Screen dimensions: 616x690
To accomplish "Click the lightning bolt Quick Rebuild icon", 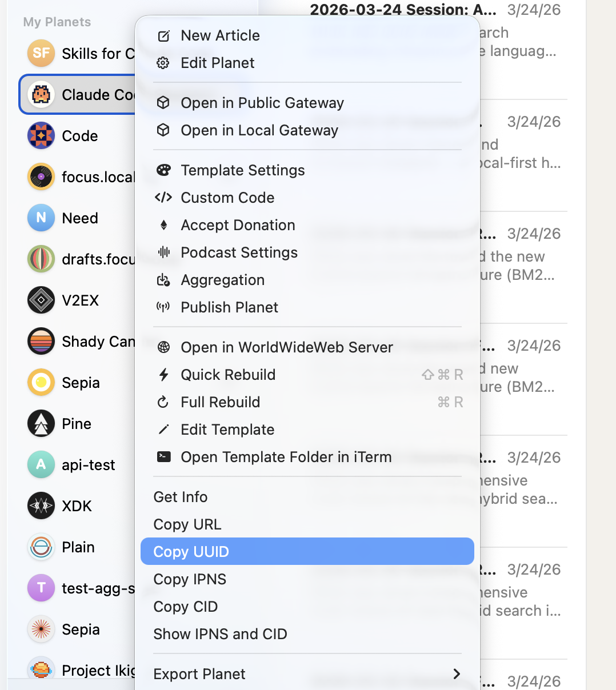I will point(163,375).
